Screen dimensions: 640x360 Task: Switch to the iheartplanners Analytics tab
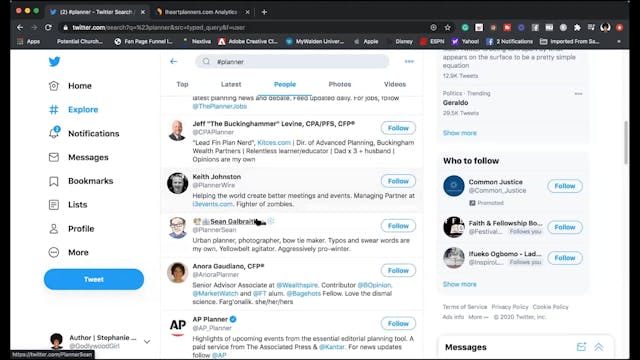coord(201,12)
